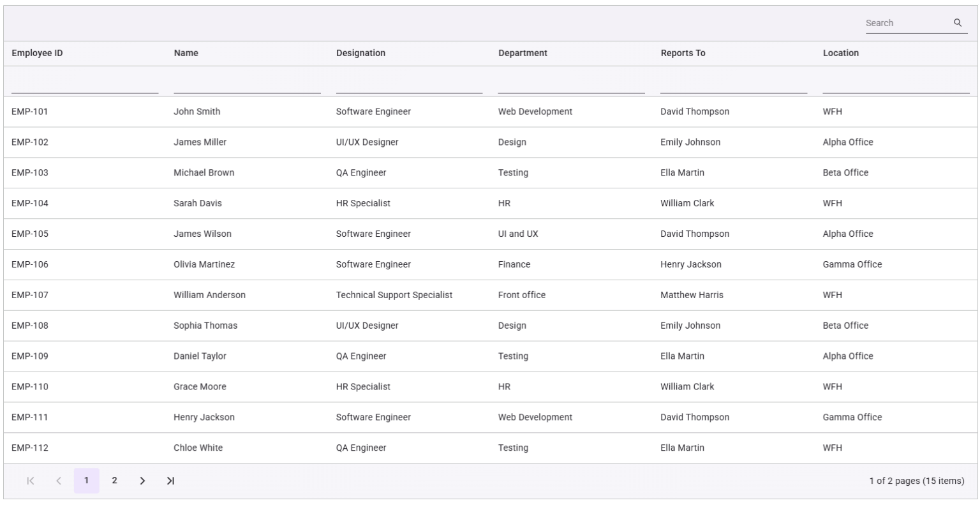Sort by the Name column header

pyautogui.click(x=186, y=53)
